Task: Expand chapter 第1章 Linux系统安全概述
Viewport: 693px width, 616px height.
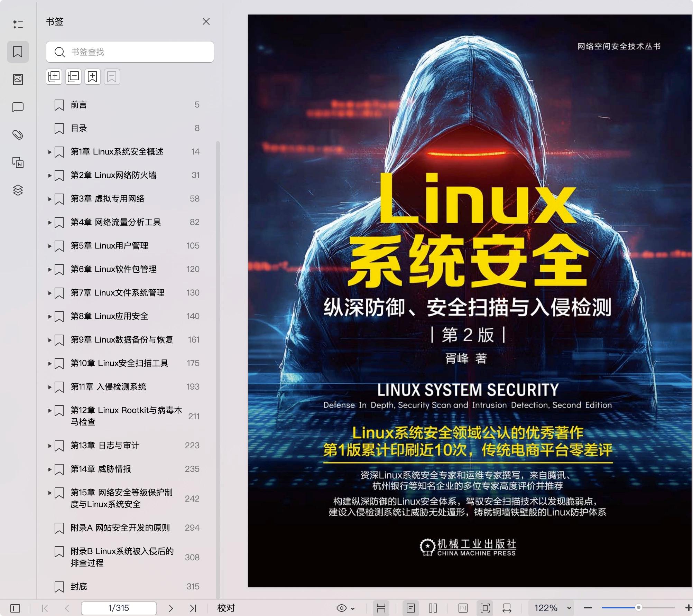Action: (50, 151)
